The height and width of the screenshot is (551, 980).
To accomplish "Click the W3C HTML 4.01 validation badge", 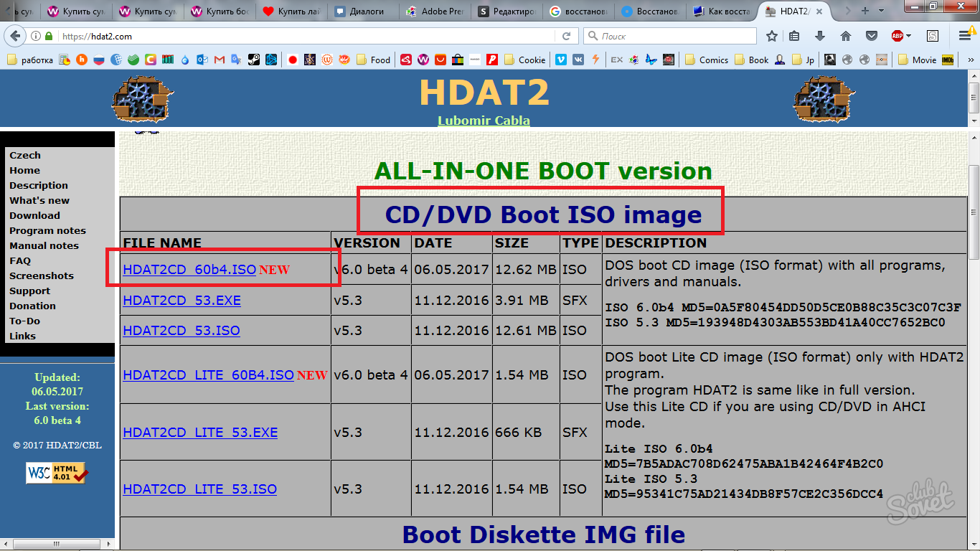I will (x=57, y=473).
